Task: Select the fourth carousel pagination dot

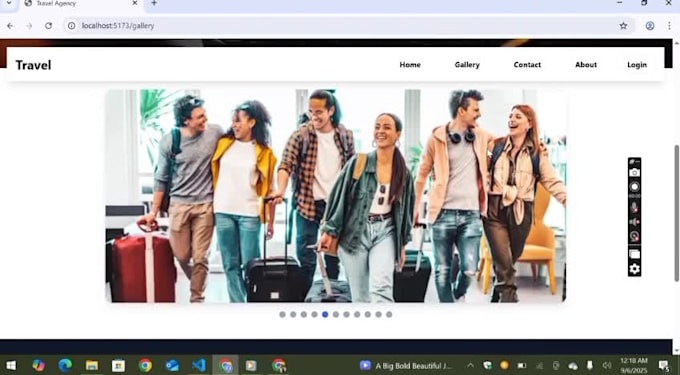Action: [314, 314]
